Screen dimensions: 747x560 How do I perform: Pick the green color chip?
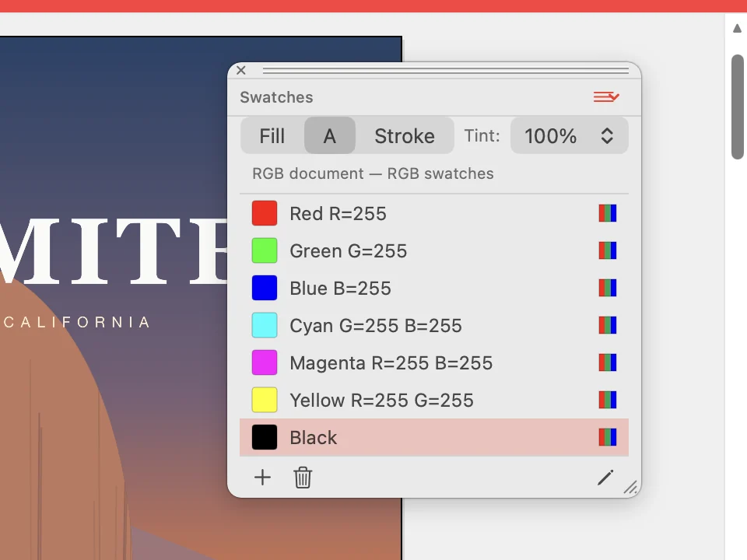click(x=265, y=250)
